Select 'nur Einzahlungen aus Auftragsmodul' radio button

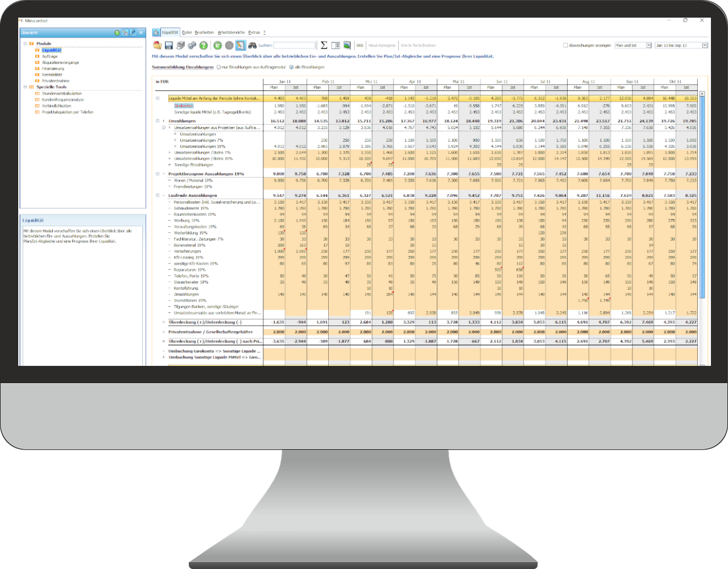[x=218, y=67]
